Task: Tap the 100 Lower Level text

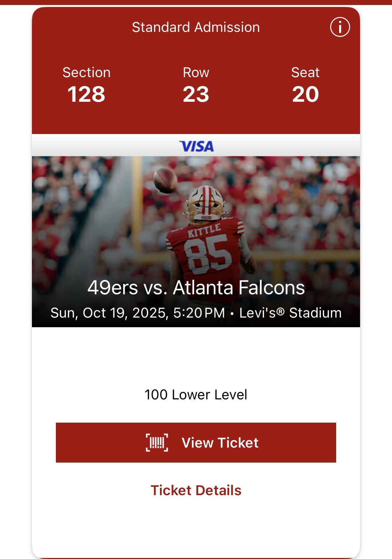Action: point(196,395)
